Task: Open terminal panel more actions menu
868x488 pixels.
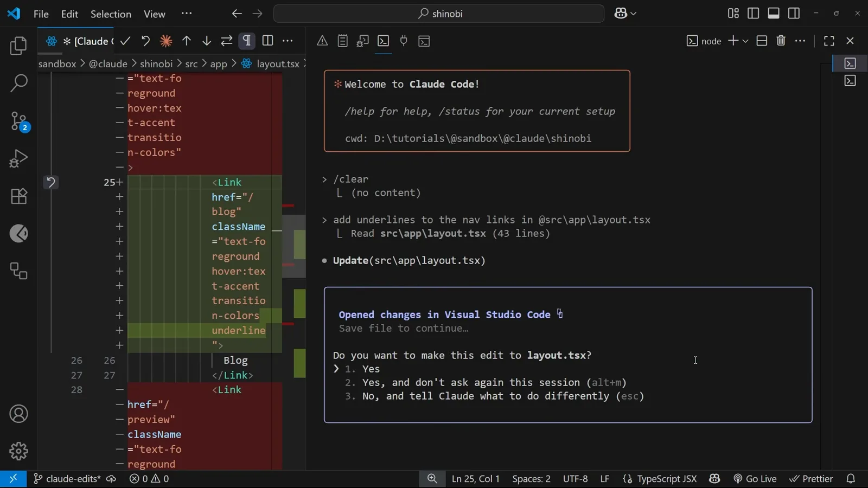Action: click(800, 41)
